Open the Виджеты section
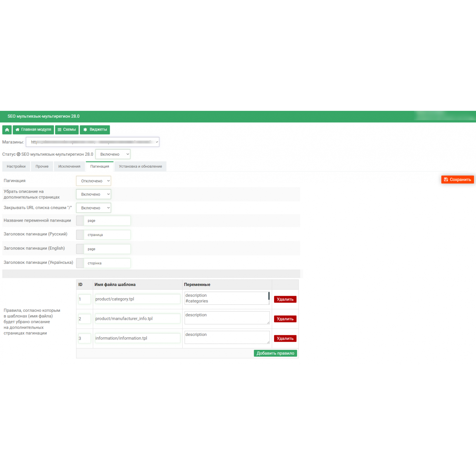This screenshot has height=476, width=476. tap(95, 130)
